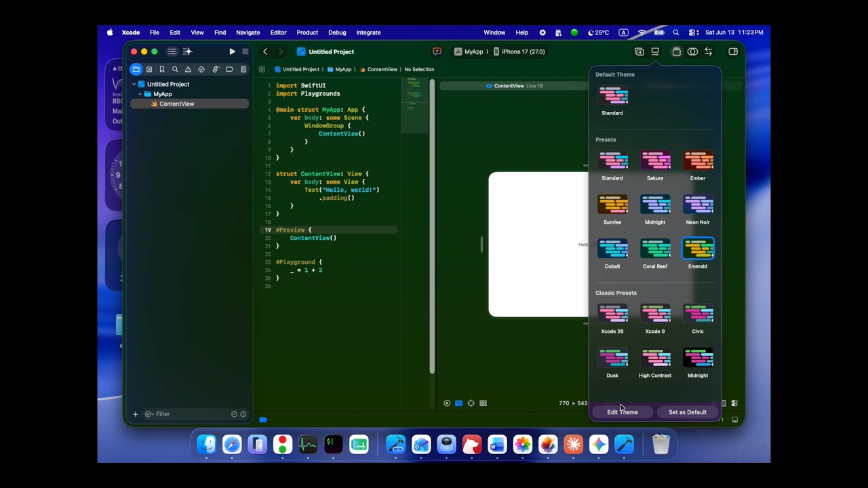
Task: Open the bookmark navigator
Action: (162, 69)
